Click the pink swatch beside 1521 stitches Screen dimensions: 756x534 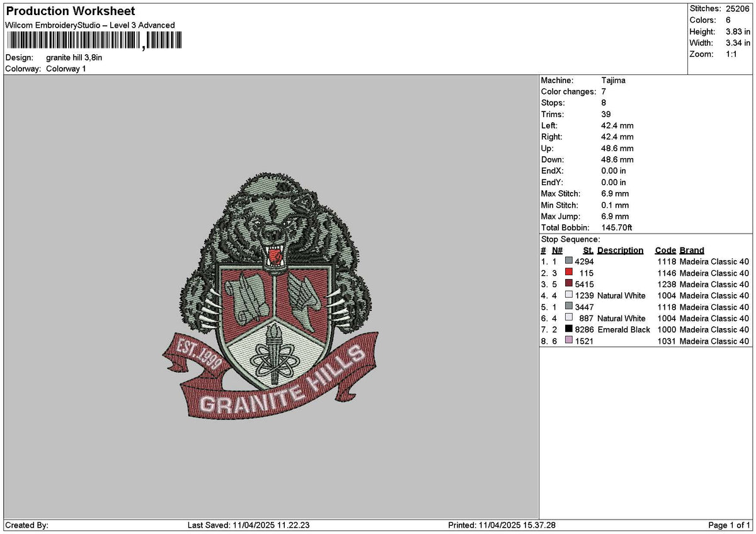569,341
